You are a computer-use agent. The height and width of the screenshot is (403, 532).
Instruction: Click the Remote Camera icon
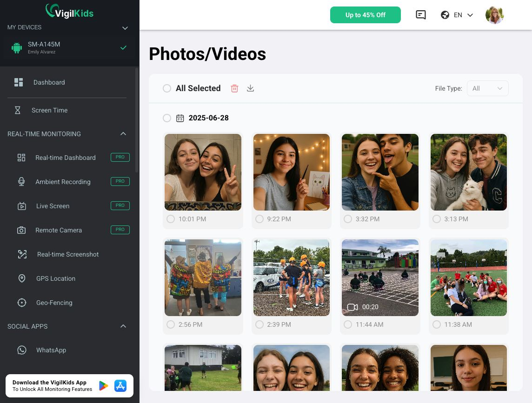tap(21, 230)
